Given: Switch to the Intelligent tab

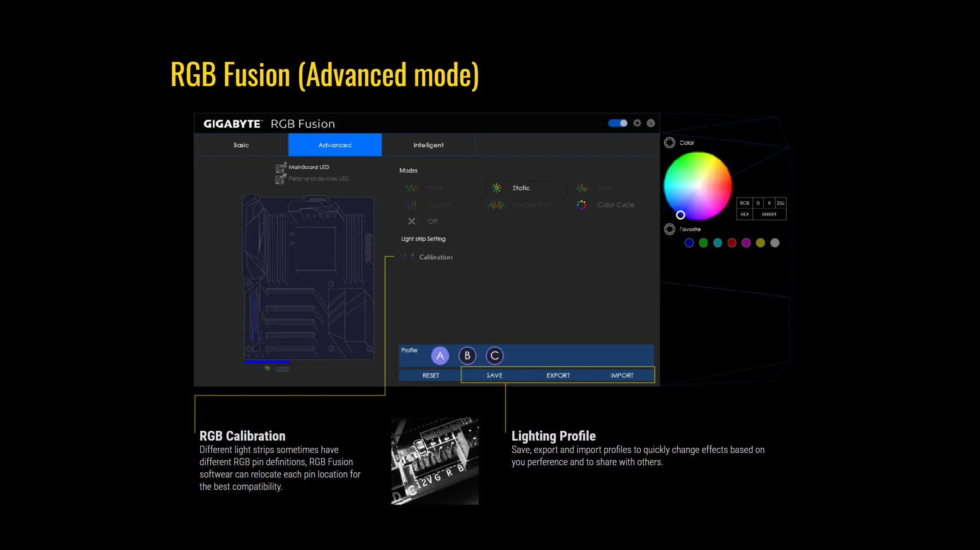Looking at the screenshot, I should click(x=428, y=145).
